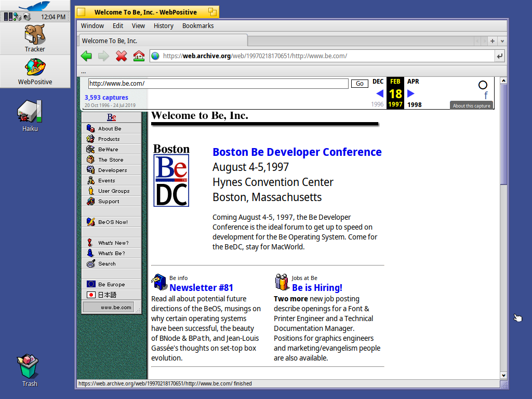Image resolution: width=532 pixels, height=399 pixels.
Task: Open Events in sidebar
Action: [x=111, y=180]
